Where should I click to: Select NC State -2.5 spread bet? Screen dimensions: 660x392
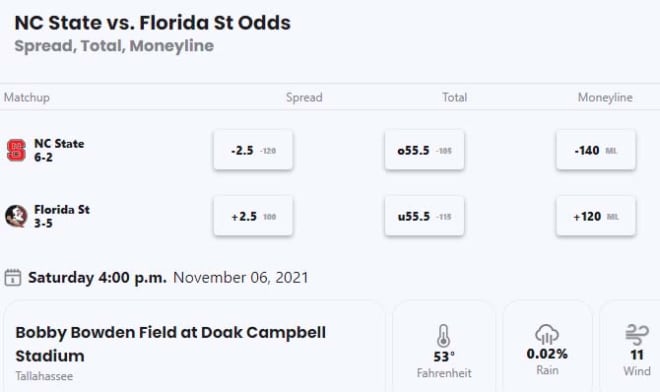(253, 150)
